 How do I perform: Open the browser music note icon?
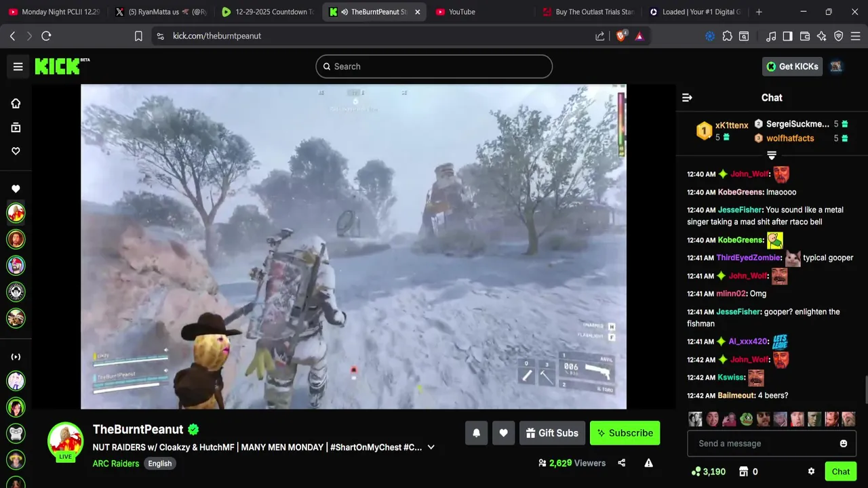[x=771, y=36]
